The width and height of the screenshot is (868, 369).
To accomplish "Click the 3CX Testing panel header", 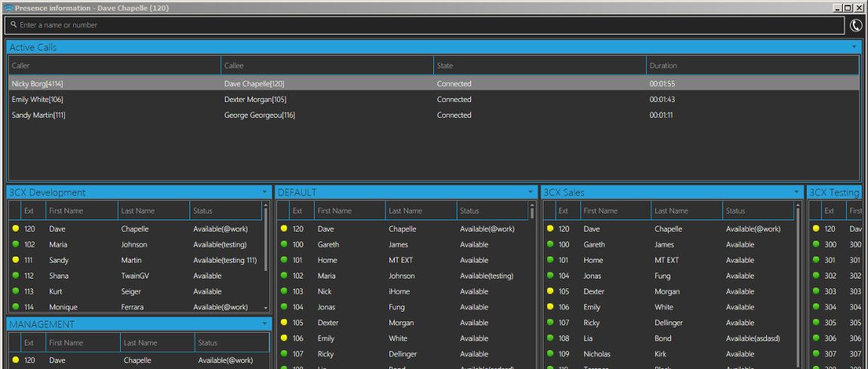I will coord(834,192).
